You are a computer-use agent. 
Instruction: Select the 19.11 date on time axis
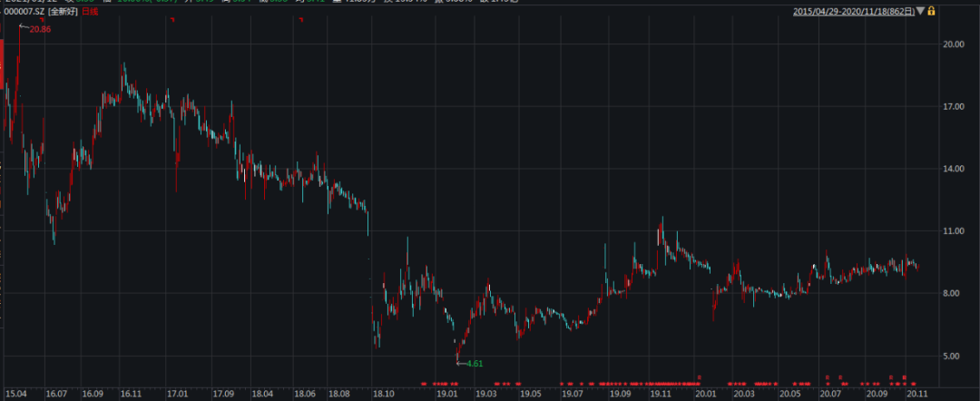pyautogui.click(x=661, y=395)
